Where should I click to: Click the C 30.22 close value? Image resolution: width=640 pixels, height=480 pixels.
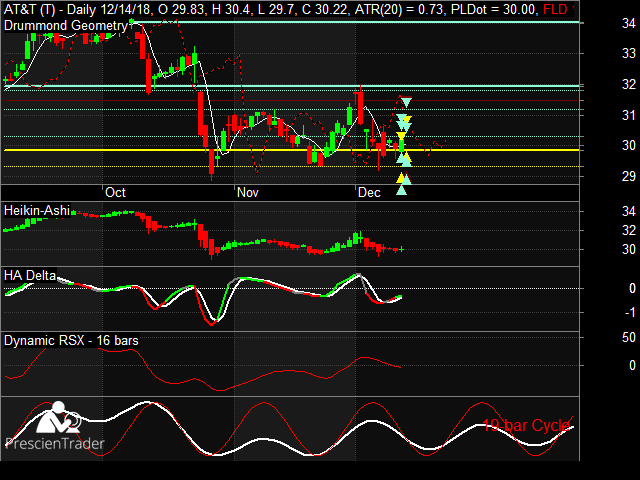pos(325,9)
